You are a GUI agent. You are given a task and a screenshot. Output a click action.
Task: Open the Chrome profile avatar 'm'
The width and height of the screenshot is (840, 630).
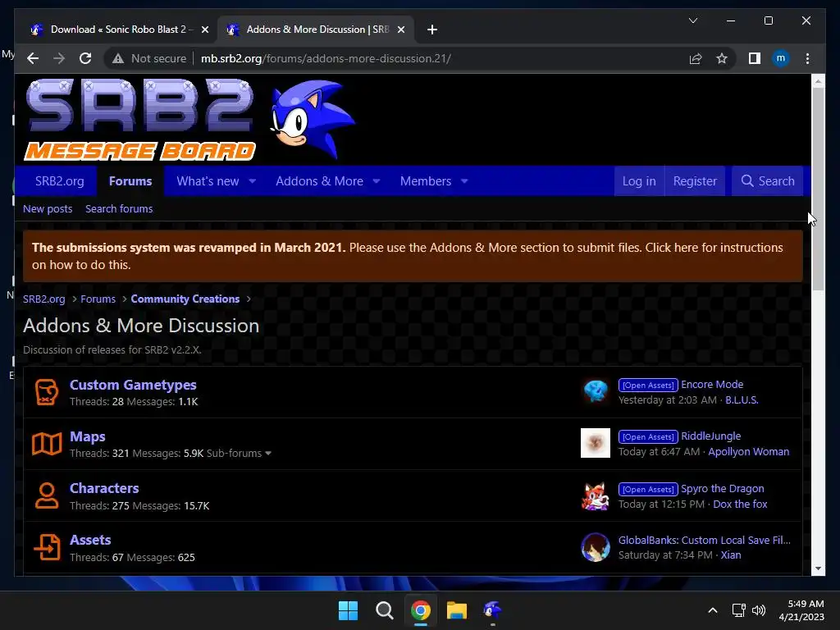[781, 58]
